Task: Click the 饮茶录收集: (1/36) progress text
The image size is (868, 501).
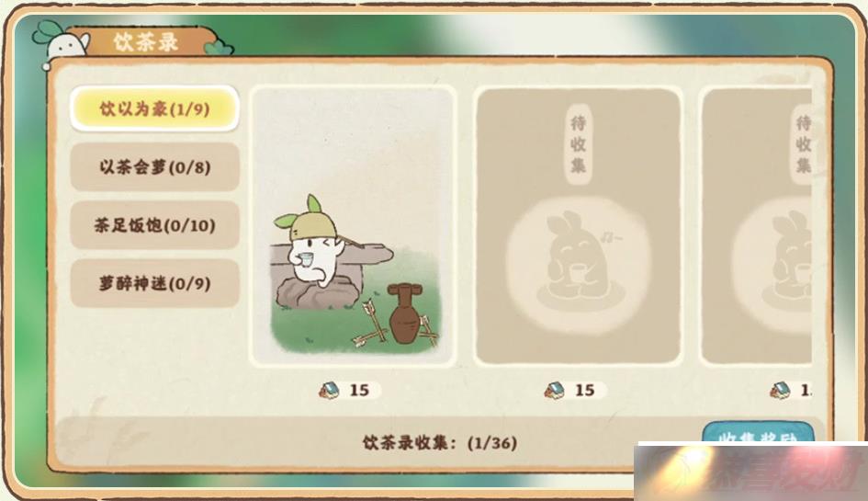Action: (x=440, y=443)
